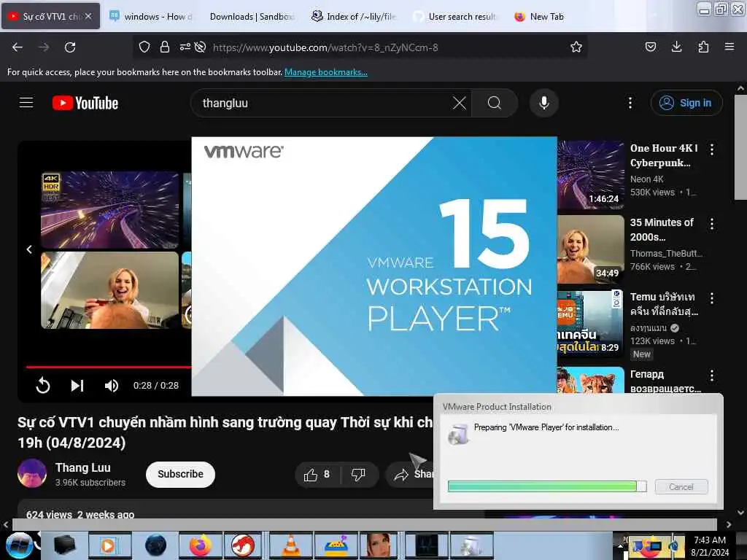Screen dimensions: 747x560
Task: Go to the YouTube home logo
Action: pos(85,103)
